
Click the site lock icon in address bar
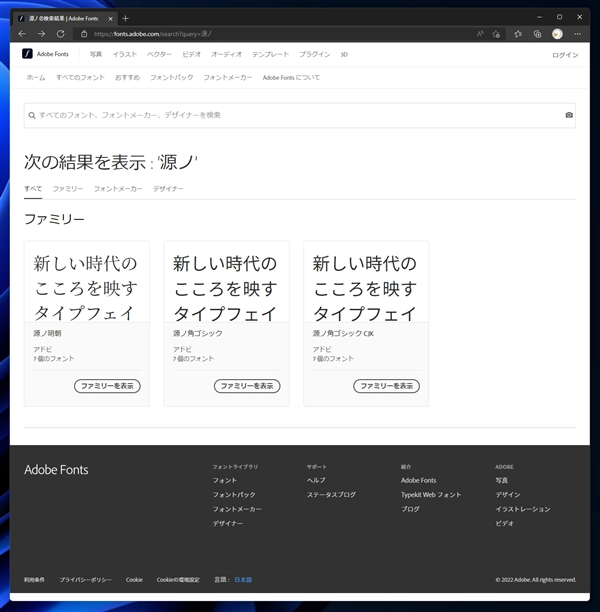(84, 34)
